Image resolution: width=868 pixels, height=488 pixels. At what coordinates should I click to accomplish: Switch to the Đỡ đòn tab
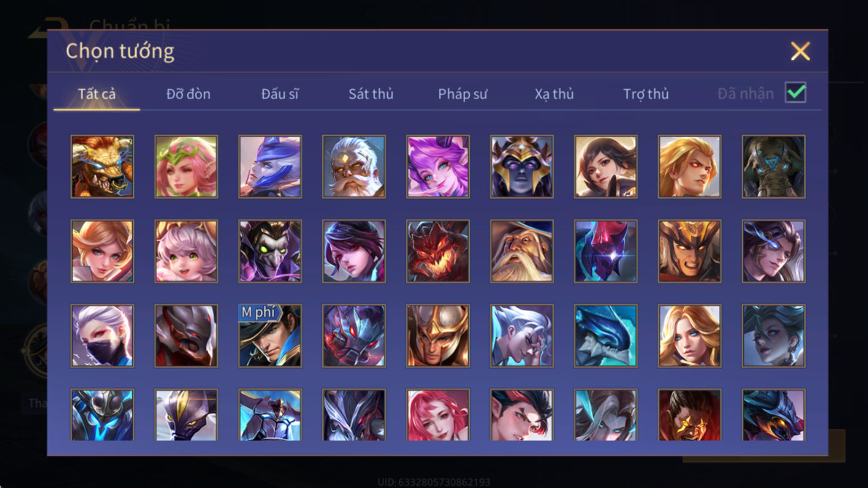tap(188, 94)
